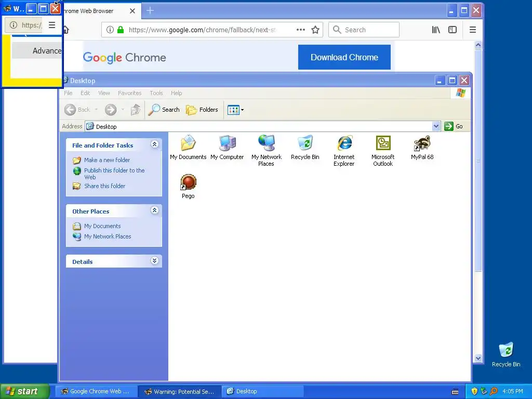Click the Back button in Explorer toolbar
The width and height of the screenshot is (532, 399).
pyautogui.click(x=78, y=110)
